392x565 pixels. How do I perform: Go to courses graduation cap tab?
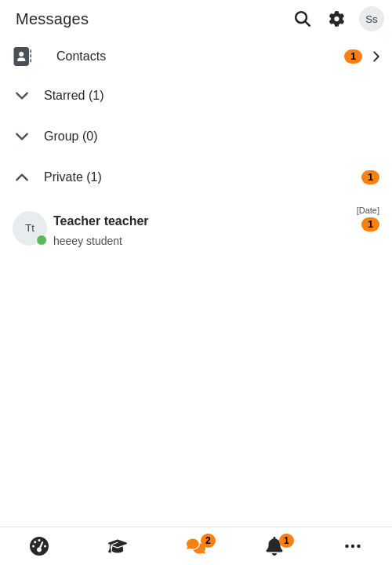click(118, 546)
